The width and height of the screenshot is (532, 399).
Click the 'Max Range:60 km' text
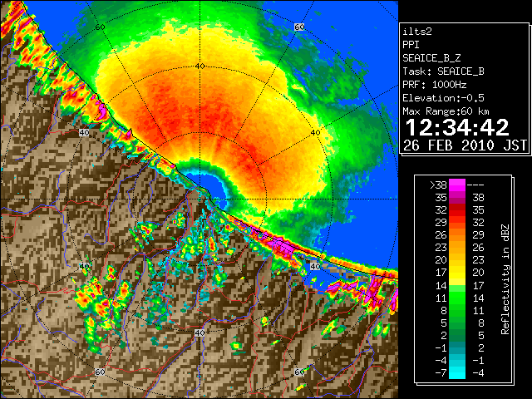[x=446, y=111]
